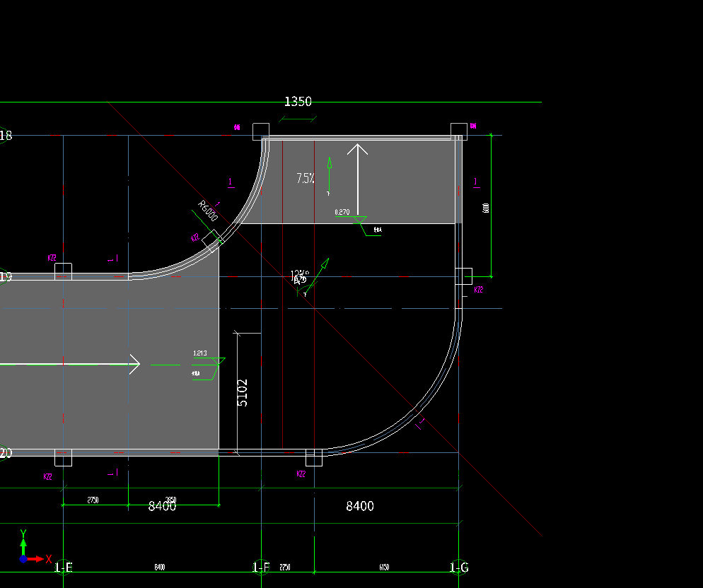Viewport: 703px width, 588px height.
Task: Select the small green upward arrow beside 7.5%
Action: pyautogui.click(x=329, y=175)
